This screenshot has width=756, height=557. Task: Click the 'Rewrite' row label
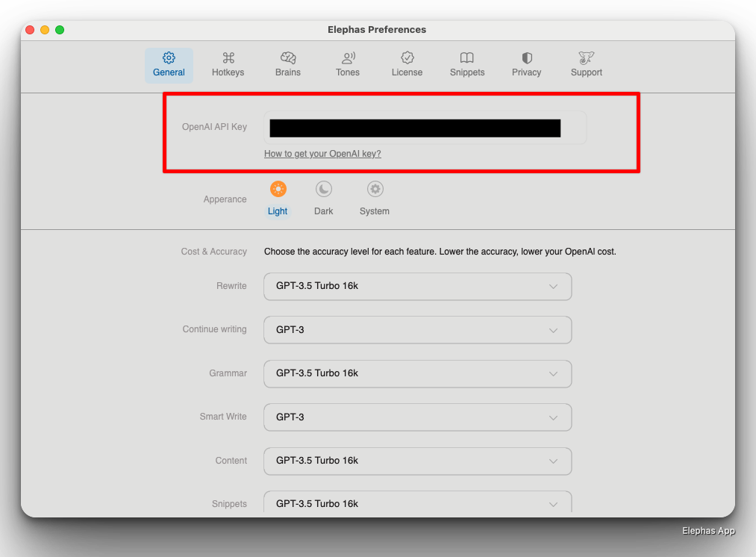[x=231, y=286]
